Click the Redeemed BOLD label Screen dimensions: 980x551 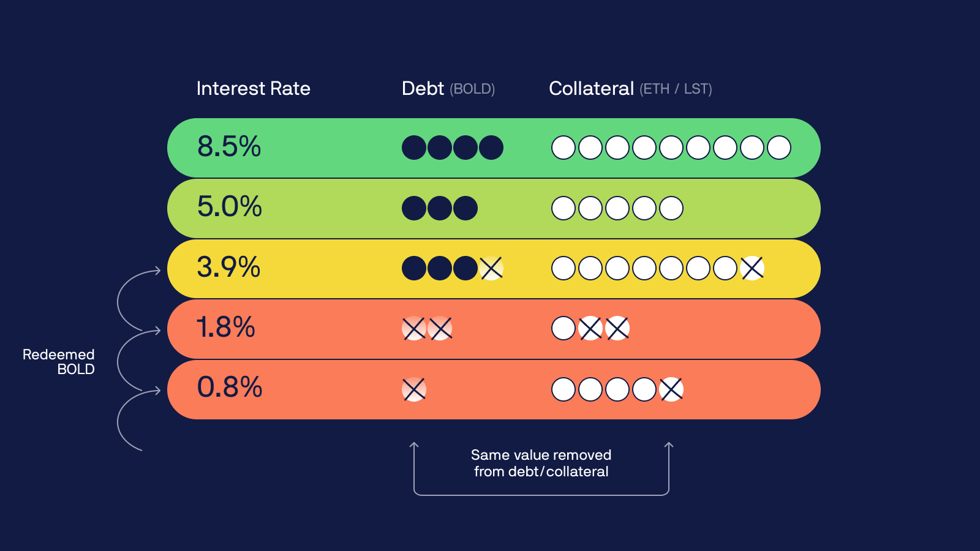pos(59,362)
